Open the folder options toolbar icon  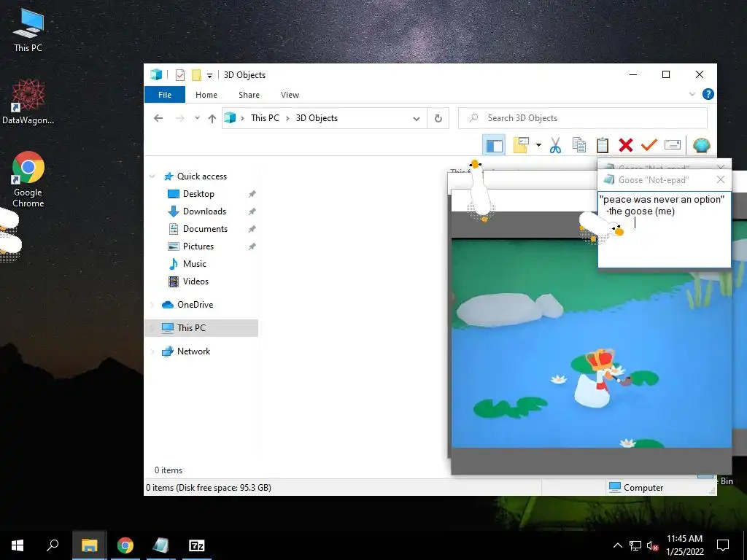[x=521, y=145]
